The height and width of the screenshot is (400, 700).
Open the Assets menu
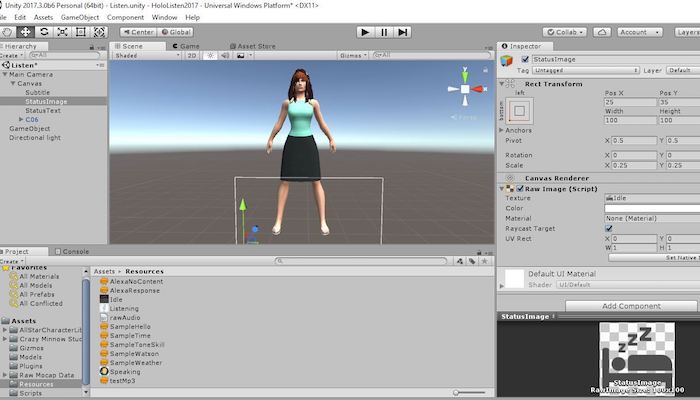(43, 17)
